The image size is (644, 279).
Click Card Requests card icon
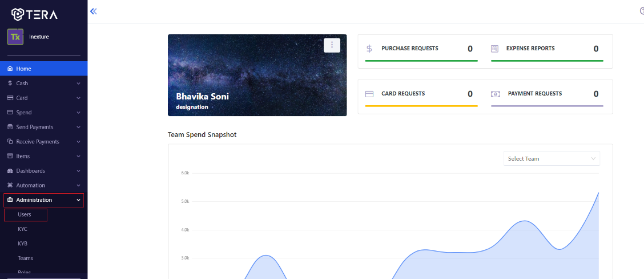(369, 94)
